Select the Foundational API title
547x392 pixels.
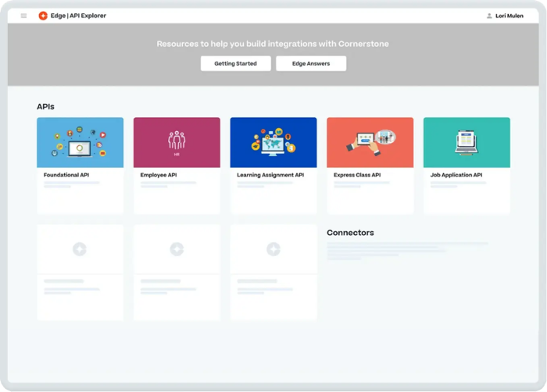click(66, 175)
